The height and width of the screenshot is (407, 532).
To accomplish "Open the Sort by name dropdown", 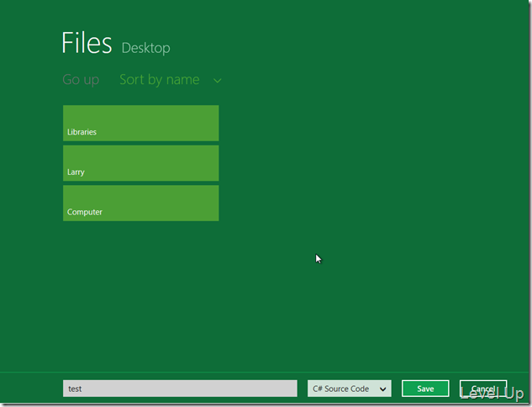I will click(171, 80).
